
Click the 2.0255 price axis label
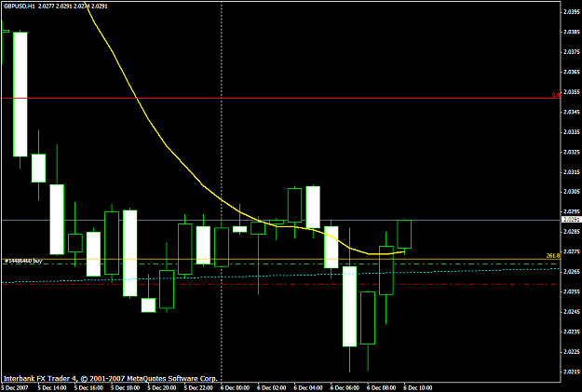(571, 291)
